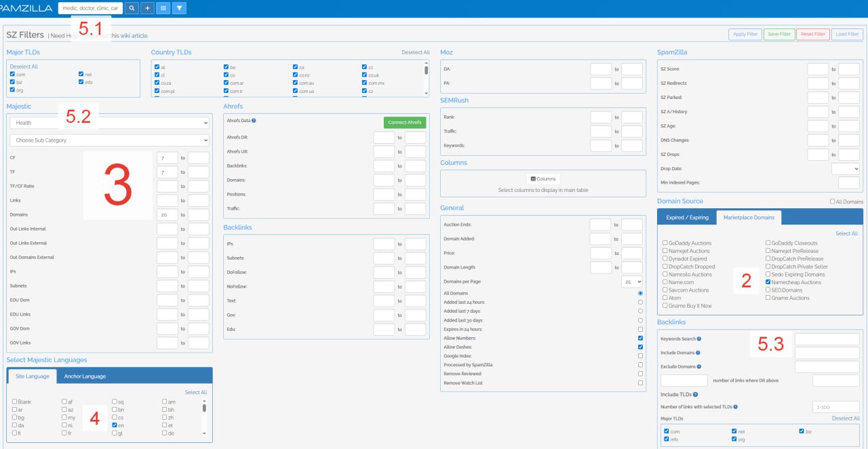Screen dimensions: 868x449
Task: Open the Health category dropdown
Action: click(x=109, y=123)
